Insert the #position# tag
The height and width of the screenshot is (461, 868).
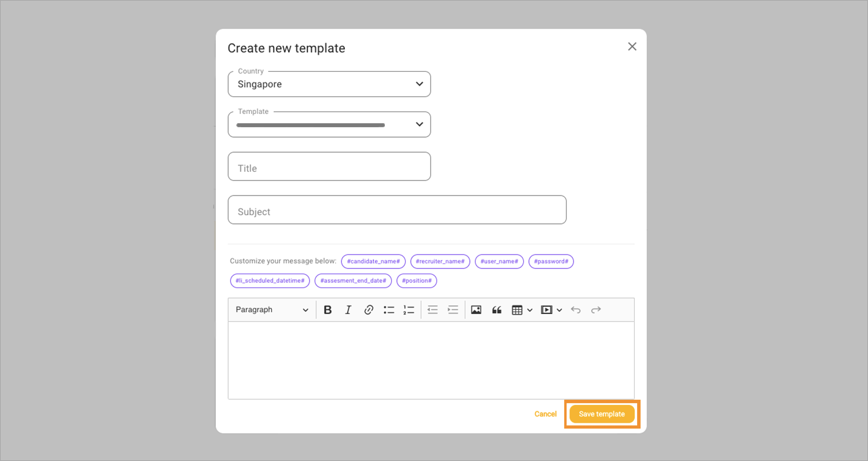(x=417, y=281)
